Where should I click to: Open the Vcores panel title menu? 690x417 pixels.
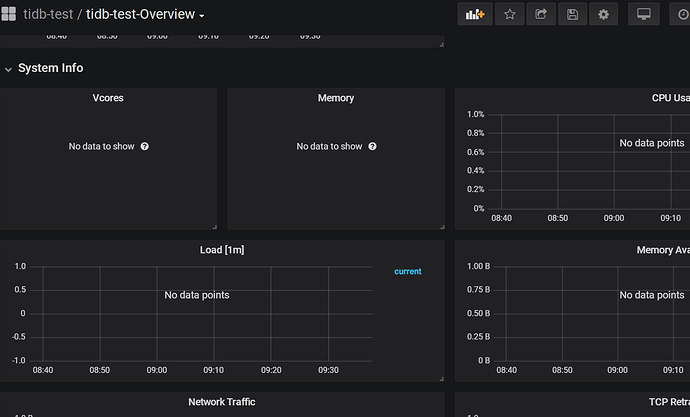pos(107,98)
